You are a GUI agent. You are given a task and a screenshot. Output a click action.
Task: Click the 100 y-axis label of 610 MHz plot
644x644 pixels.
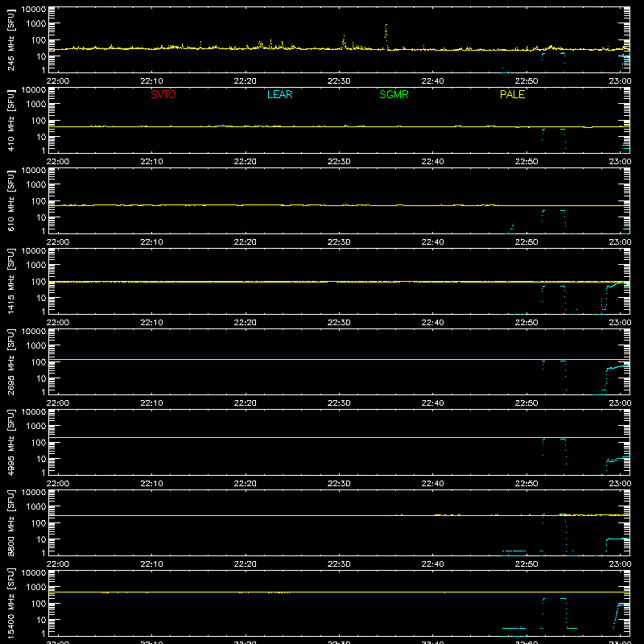(39, 200)
